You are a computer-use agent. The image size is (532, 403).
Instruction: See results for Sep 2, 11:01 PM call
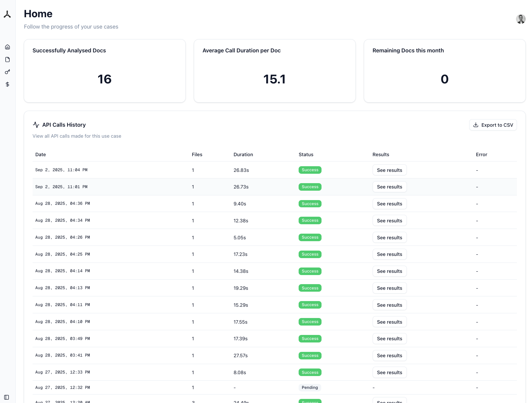click(390, 187)
